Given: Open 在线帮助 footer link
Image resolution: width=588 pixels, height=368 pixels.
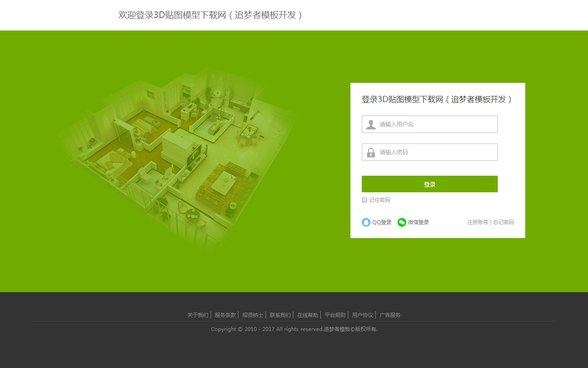Looking at the screenshot, I should point(308,315).
